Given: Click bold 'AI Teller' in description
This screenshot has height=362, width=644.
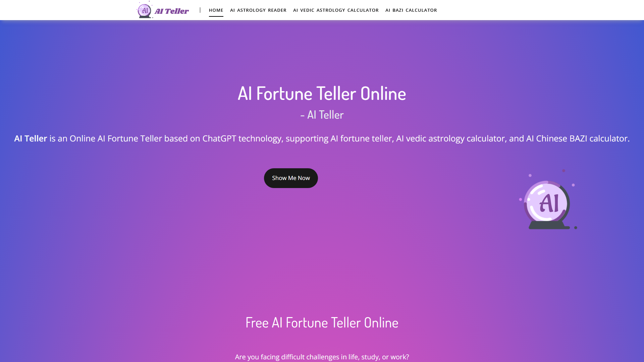Looking at the screenshot, I should click(x=31, y=138).
